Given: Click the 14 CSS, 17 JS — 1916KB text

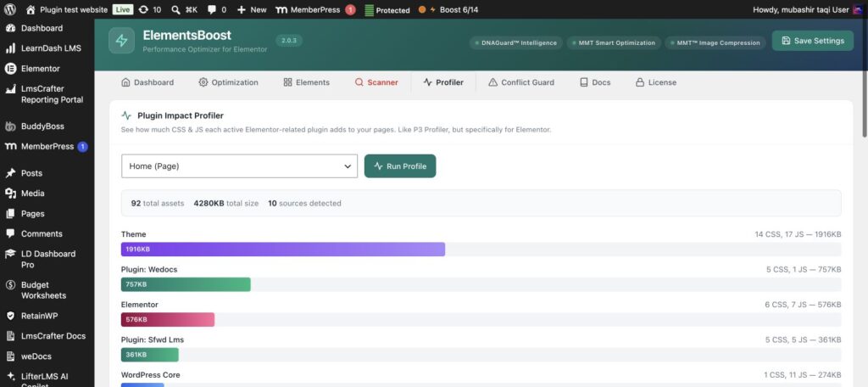Looking at the screenshot, I should [x=798, y=234].
